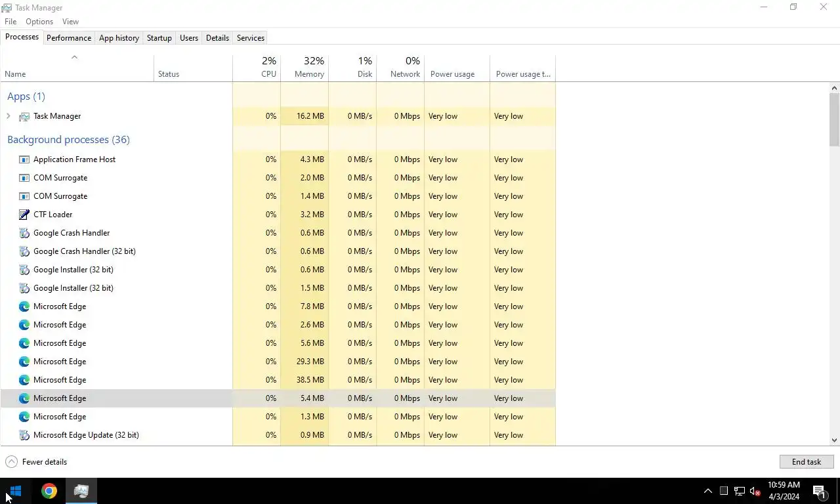This screenshot has width=840, height=504.
Task: Expand the Task Manager app entry
Action: pos(8,116)
